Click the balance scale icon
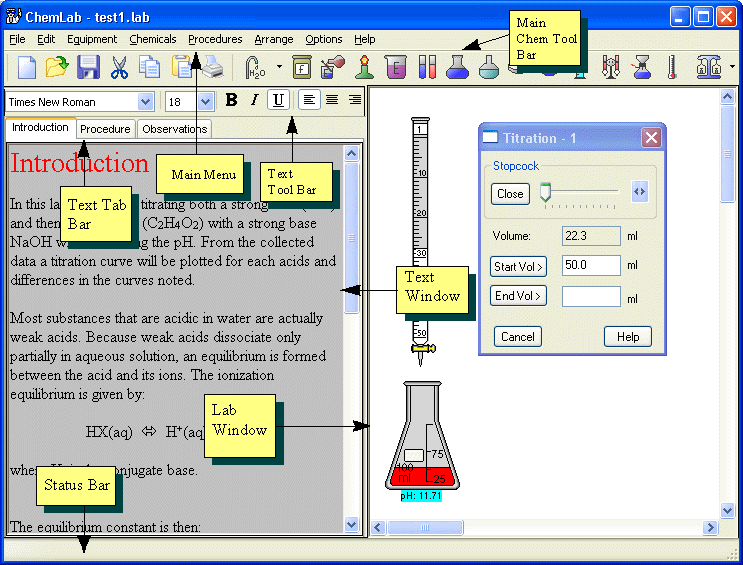Viewport: 743px width, 565px height. click(x=709, y=67)
